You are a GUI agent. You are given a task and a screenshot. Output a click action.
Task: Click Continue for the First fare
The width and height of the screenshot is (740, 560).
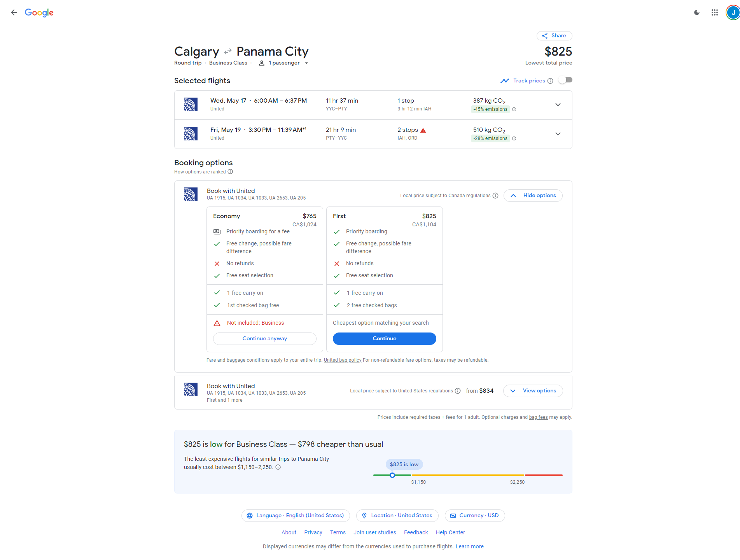click(384, 338)
